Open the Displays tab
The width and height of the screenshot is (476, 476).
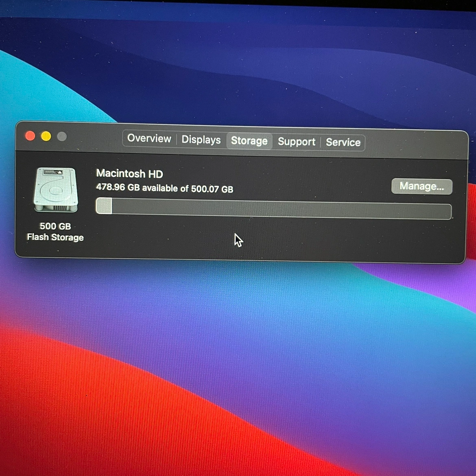point(201,140)
